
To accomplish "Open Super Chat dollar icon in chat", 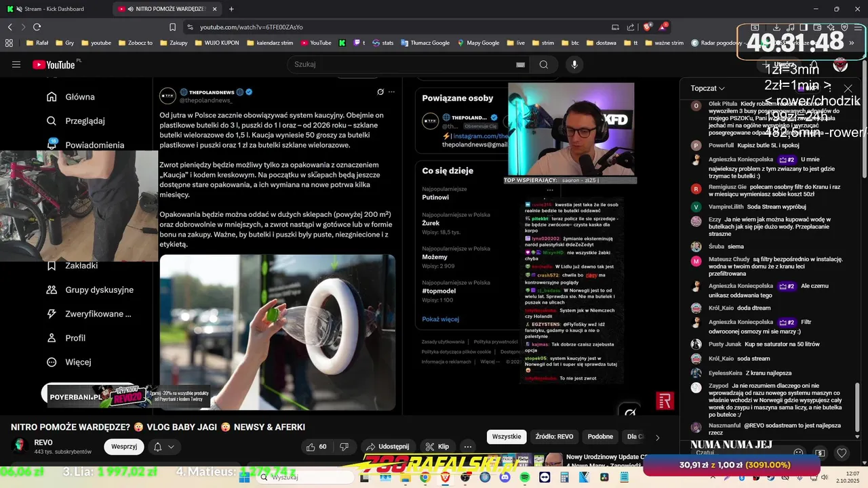I will [820, 453].
